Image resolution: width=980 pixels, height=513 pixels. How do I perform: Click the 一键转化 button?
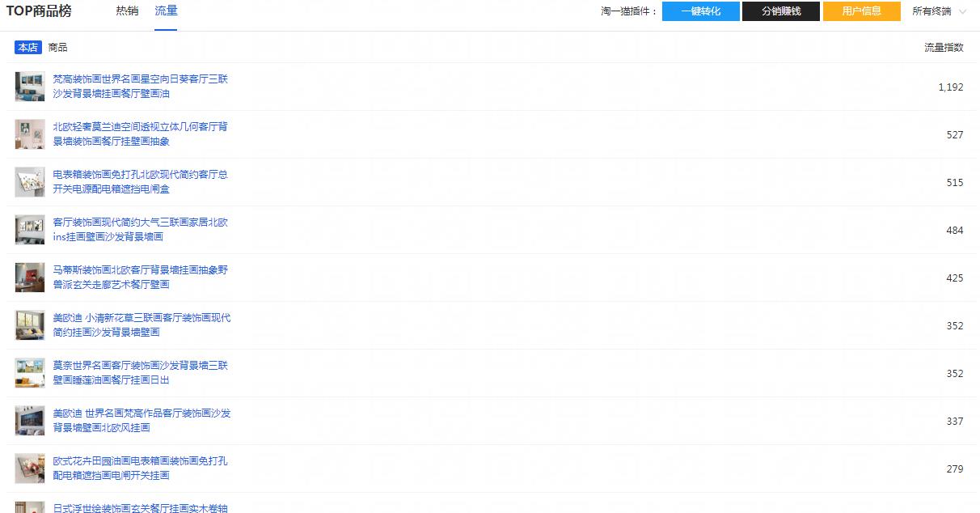(700, 11)
